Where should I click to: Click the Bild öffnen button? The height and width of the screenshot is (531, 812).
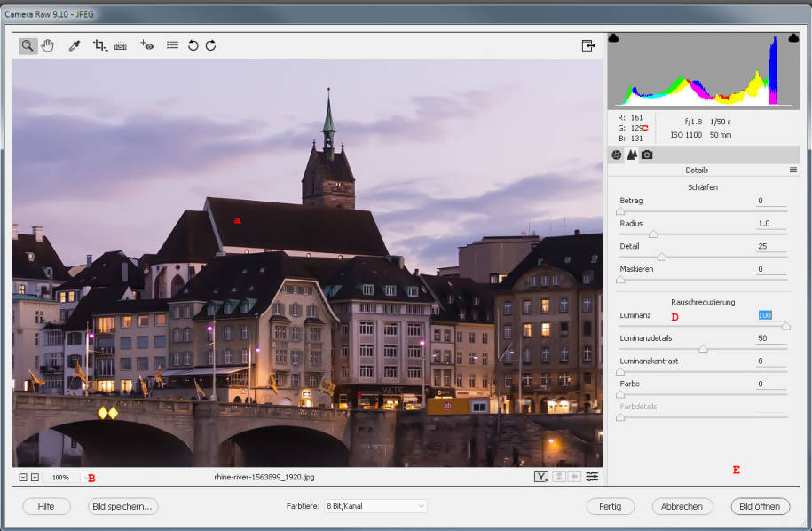[x=760, y=506]
